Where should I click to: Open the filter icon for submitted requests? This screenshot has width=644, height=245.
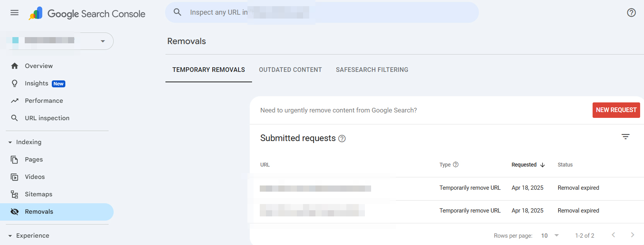625,137
